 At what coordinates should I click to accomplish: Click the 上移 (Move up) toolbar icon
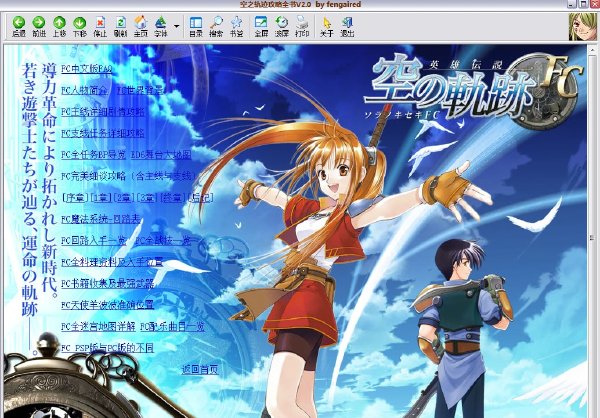pos(59,26)
